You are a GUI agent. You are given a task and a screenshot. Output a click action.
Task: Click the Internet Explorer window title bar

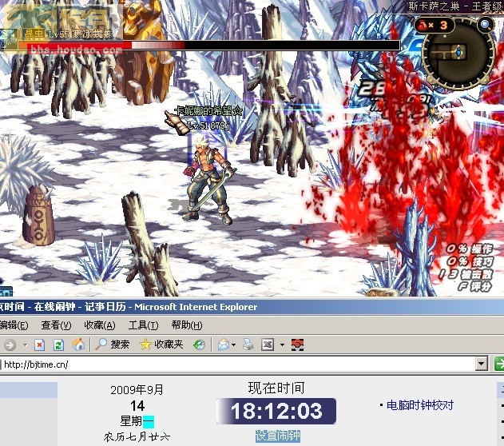(x=252, y=306)
